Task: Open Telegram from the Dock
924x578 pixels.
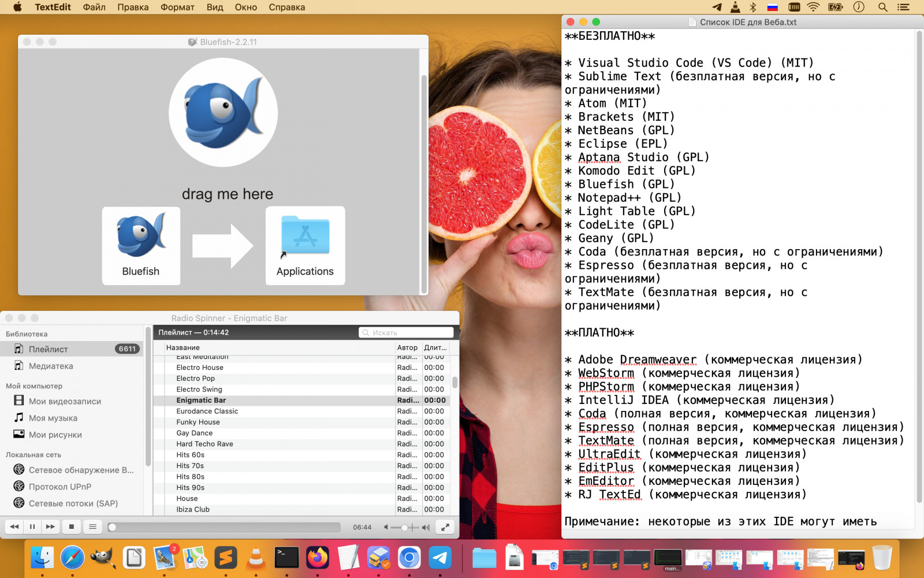Action: tap(440, 558)
